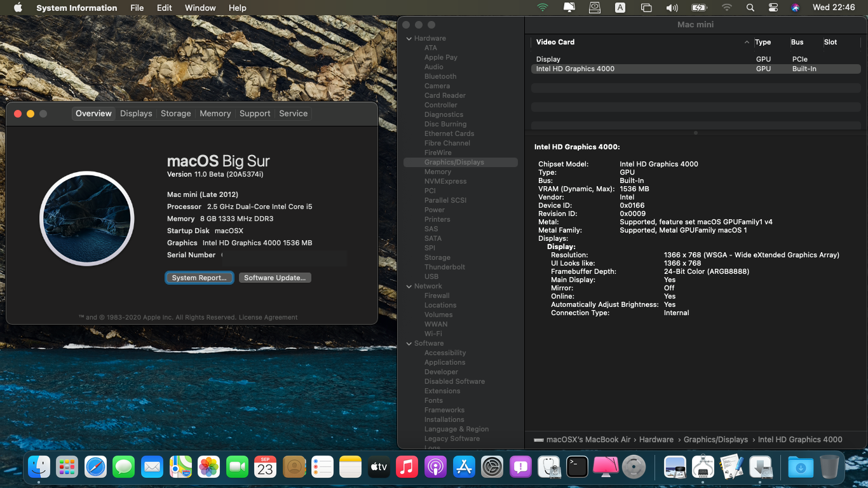Open App Store from Dock
The width and height of the screenshot is (868, 488).
[464, 468]
